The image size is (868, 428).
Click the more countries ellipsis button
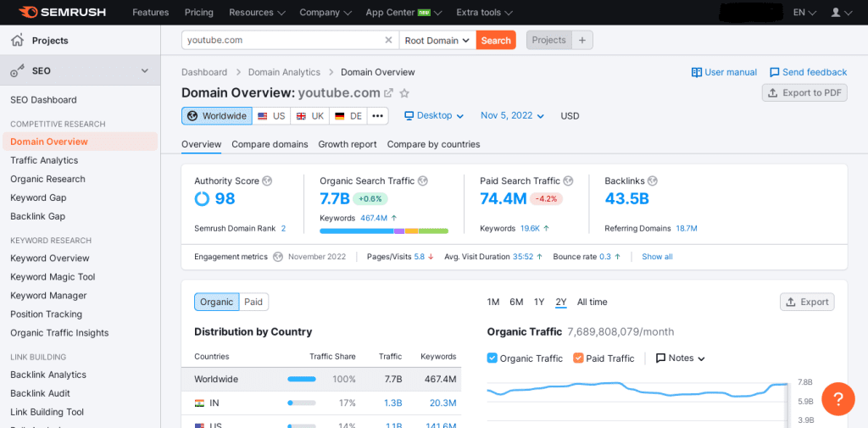pyautogui.click(x=377, y=116)
